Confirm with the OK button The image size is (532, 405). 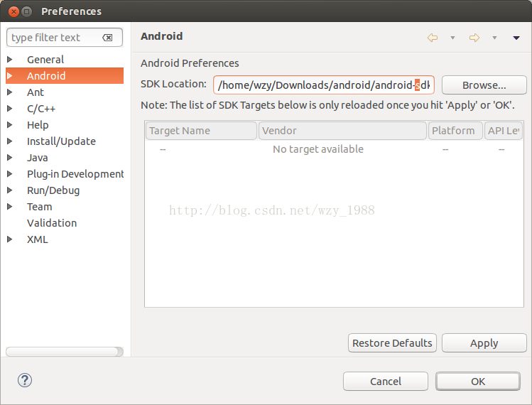tap(478, 382)
